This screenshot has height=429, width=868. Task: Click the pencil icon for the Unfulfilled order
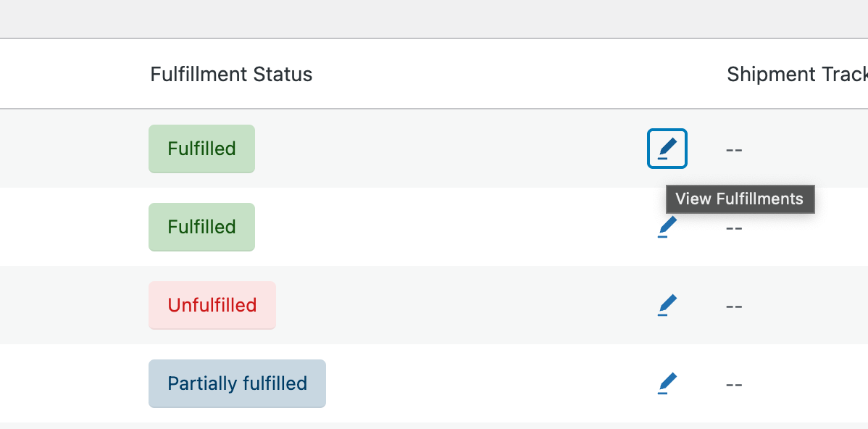667,305
